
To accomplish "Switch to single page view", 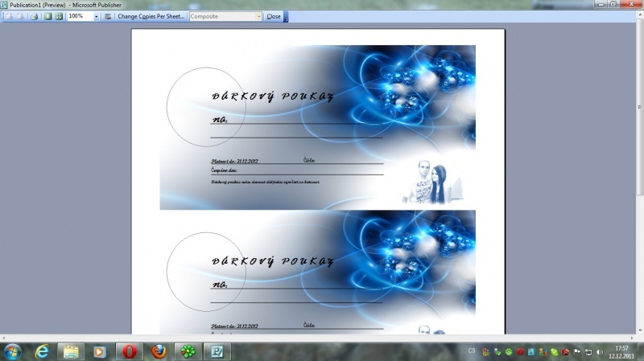I will 48,16.
